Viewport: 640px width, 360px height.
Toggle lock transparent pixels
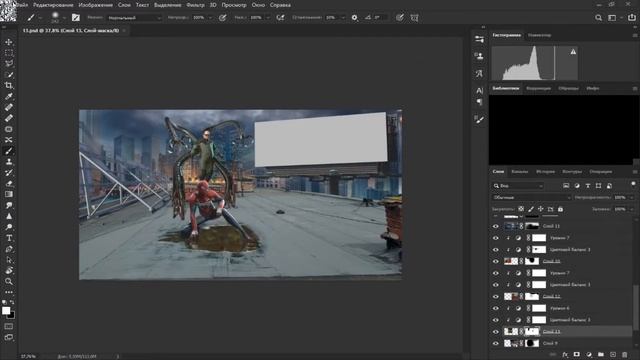(521, 209)
